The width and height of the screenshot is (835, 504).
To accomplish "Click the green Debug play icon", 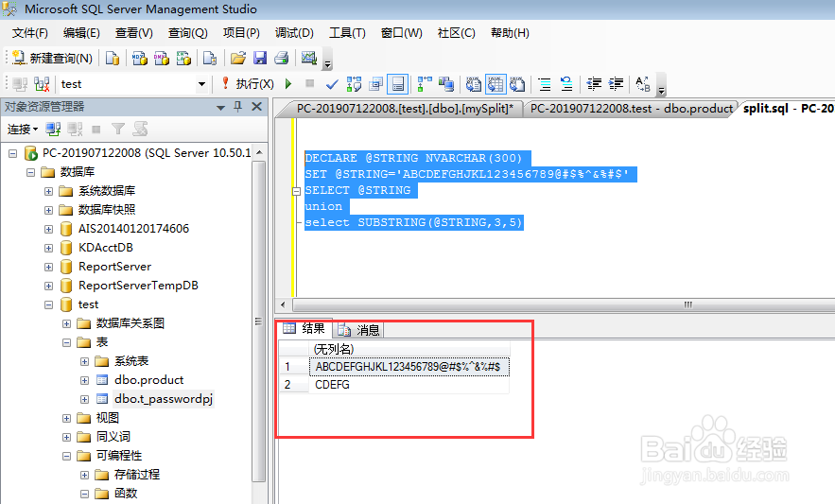I will tap(288, 83).
